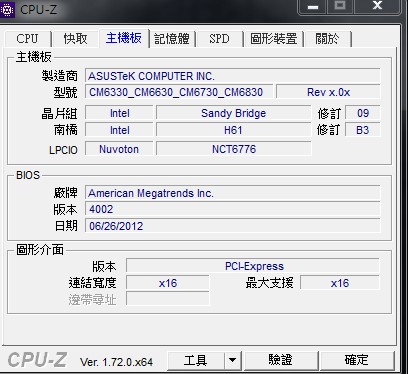408x374 pixels.
Task: Click the Ver. 1.72.0.x64 version text
Action: point(116,362)
